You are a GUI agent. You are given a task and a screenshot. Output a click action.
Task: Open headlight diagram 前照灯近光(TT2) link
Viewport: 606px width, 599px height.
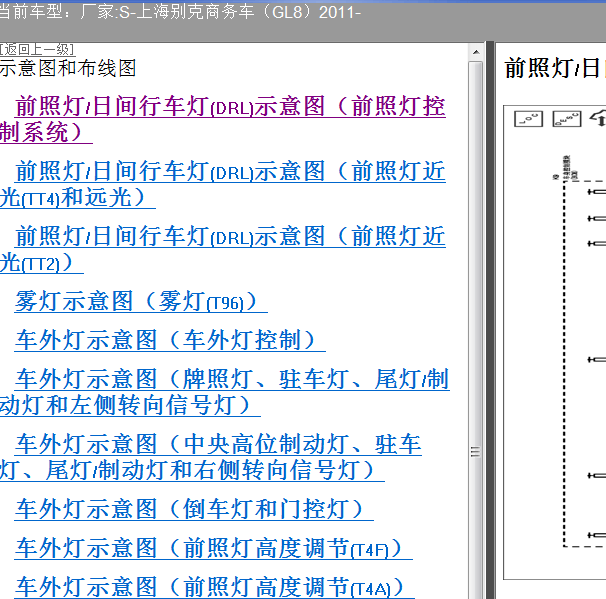(x=223, y=249)
